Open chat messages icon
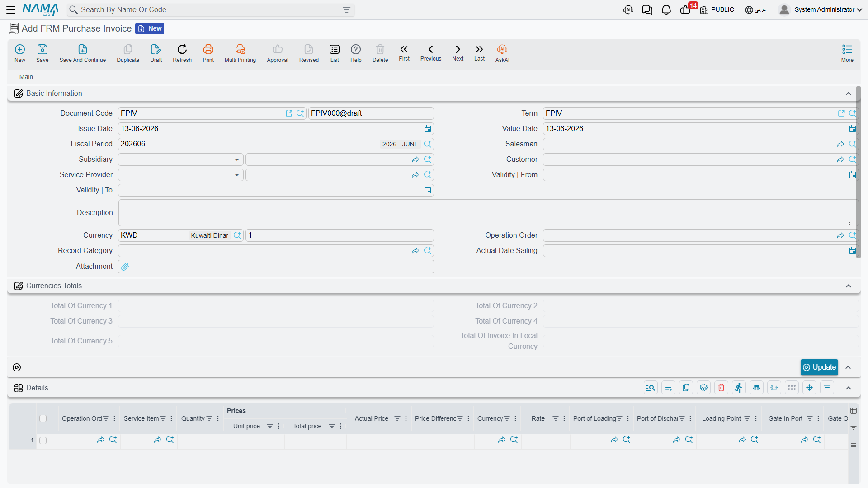868x488 pixels. tap(647, 10)
